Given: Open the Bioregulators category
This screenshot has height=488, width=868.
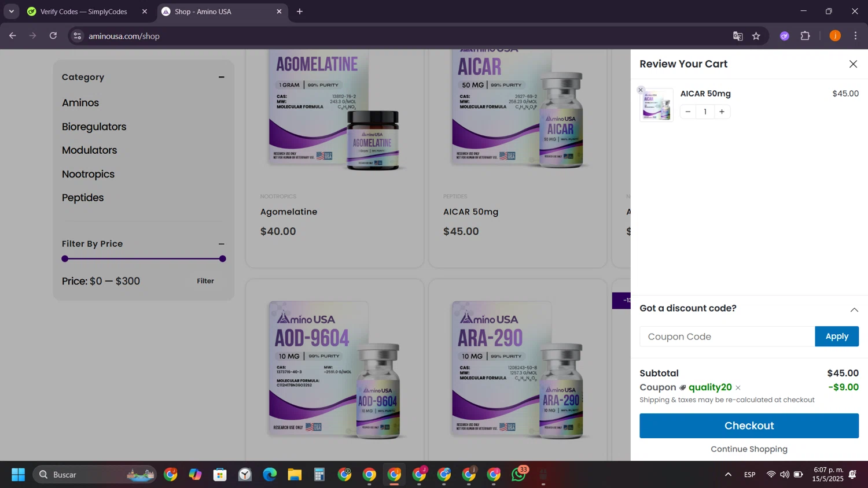Looking at the screenshot, I should point(94,127).
